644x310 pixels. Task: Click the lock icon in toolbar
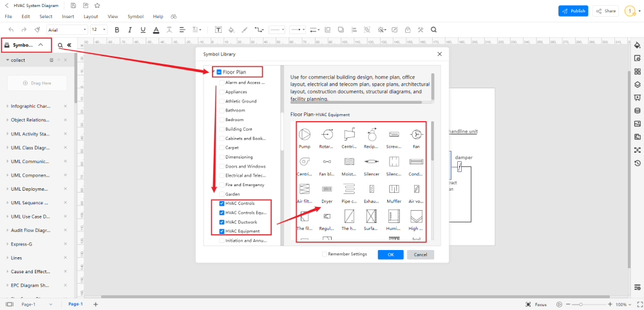[x=408, y=30]
